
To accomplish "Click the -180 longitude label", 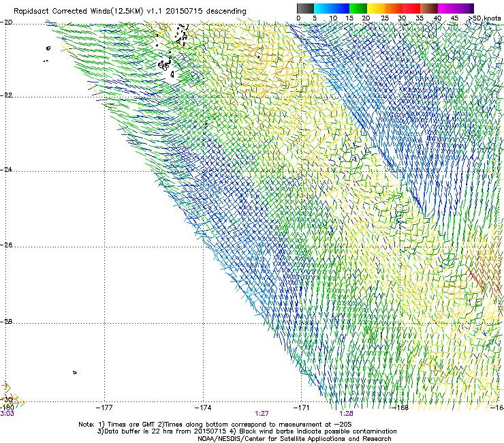I will [x=7, y=408].
